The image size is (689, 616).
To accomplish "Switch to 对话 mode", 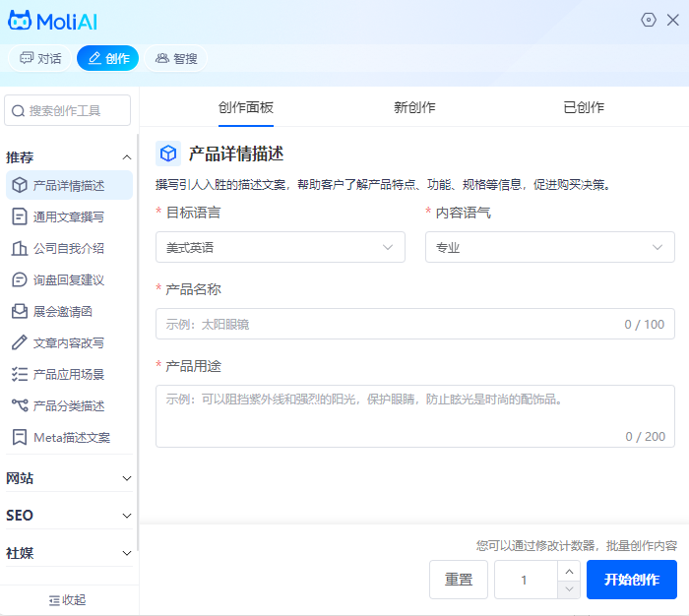I will pyautogui.click(x=40, y=58).
